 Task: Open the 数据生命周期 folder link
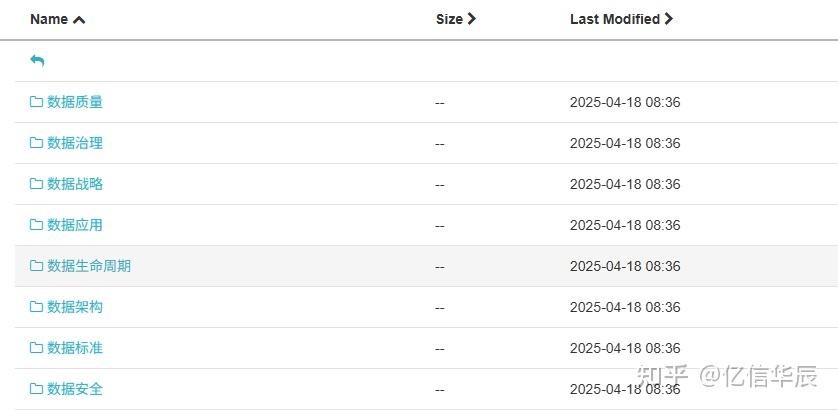coord(89,266)
